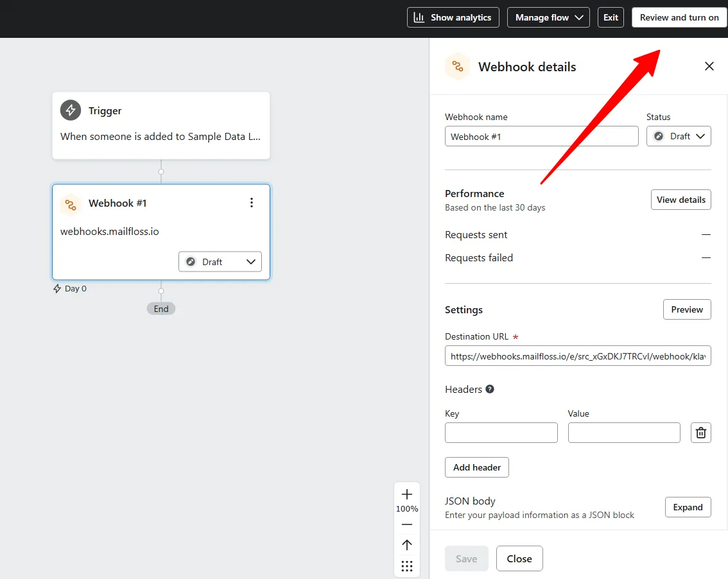The image size is (728, 579).
Task: Click the 100% zoom level text
Action: pyautogui.click(x=407, y=509)
